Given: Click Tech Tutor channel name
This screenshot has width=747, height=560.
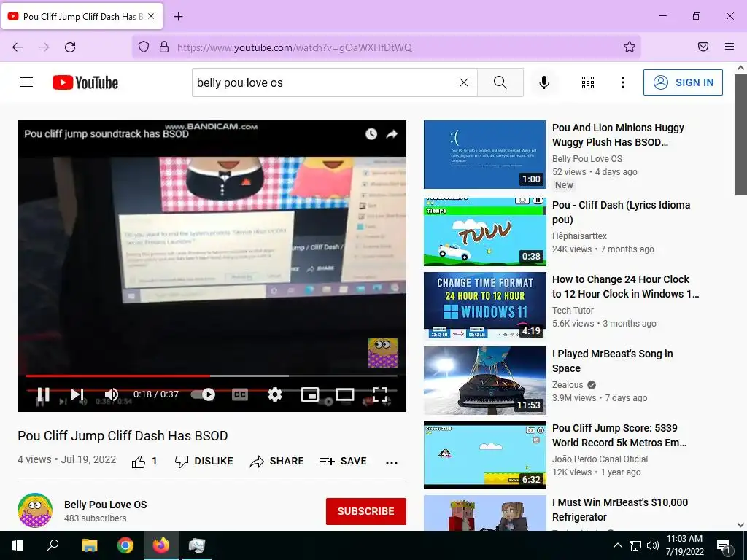Looking at the screenshot, I should [573, 311].
